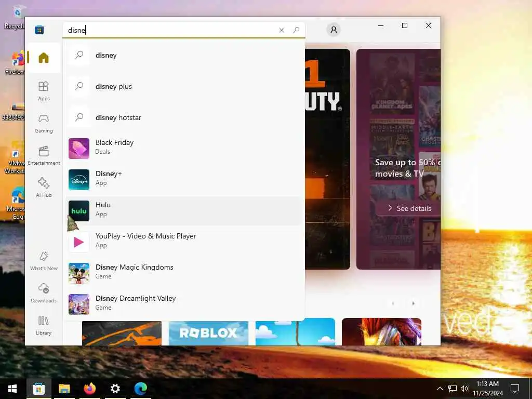Select the YouPlay app icon suggestion
This screenshot has height=399, width=532.
(x=79, y=242)
